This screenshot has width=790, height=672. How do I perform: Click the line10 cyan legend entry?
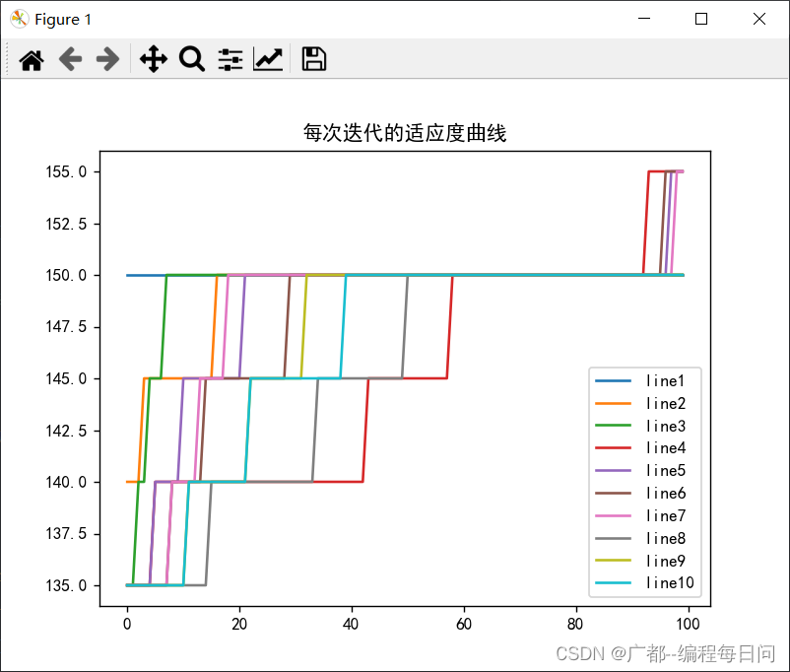coord(665,583)
